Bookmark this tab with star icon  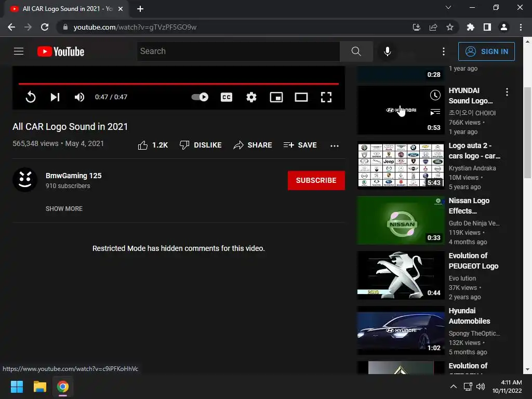click(x=450, y=27)
